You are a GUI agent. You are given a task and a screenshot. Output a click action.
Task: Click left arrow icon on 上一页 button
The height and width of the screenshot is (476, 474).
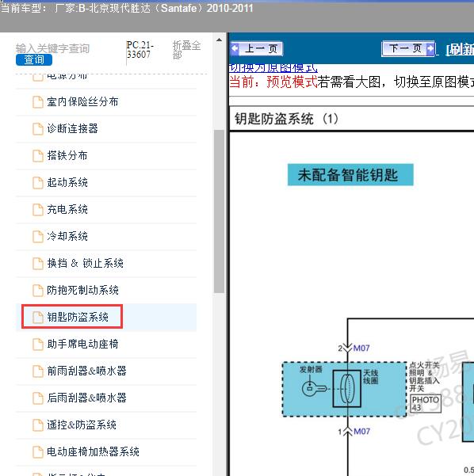coord(235,48)
